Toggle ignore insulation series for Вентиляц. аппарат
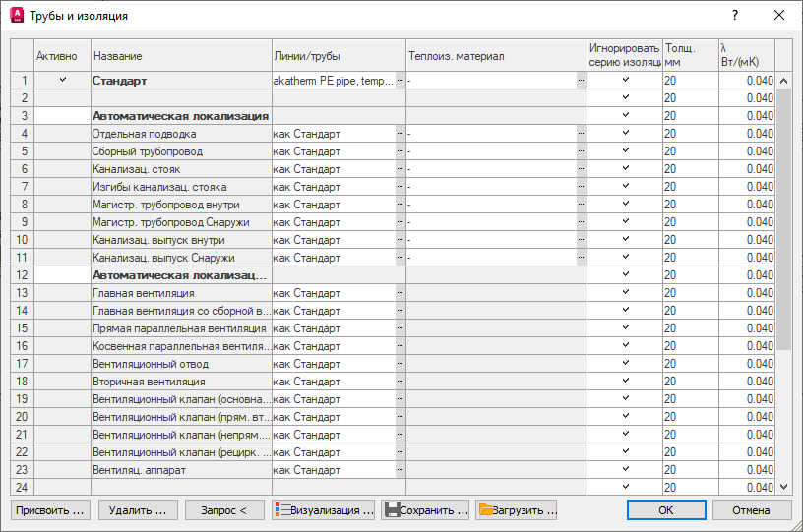The image size is (803, 532). 625,469
